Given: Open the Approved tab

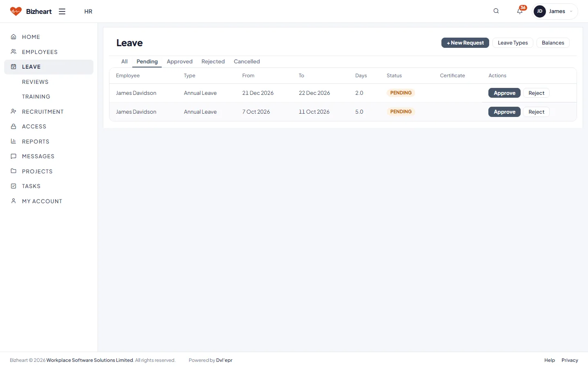Looking at the screenshot, I should 180,61.
